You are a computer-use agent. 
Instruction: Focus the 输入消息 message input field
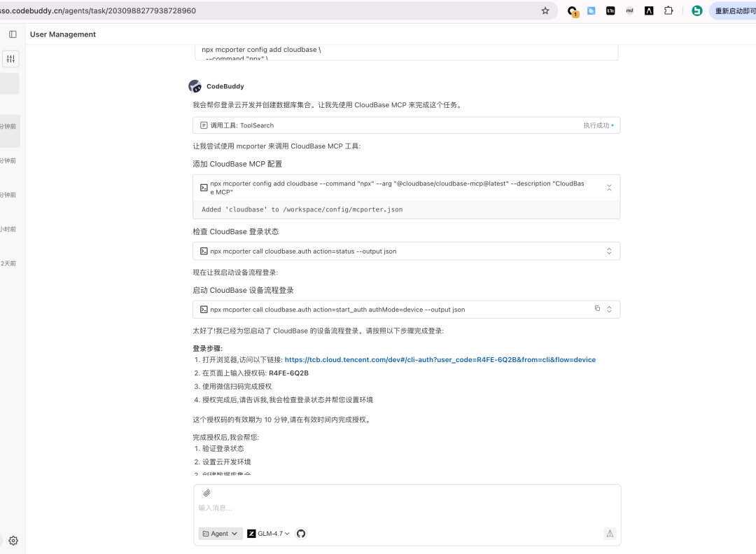(407, 508)
